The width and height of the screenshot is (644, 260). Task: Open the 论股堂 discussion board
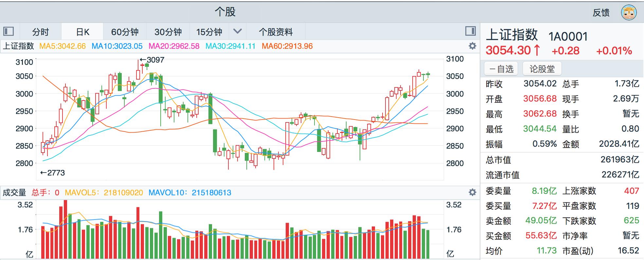pos(541,68)
